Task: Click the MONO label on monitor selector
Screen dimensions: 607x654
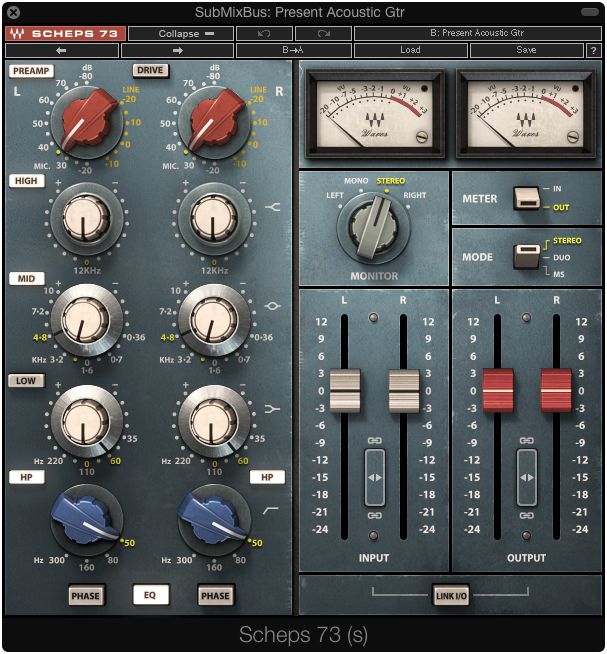Action: [356, 181]
